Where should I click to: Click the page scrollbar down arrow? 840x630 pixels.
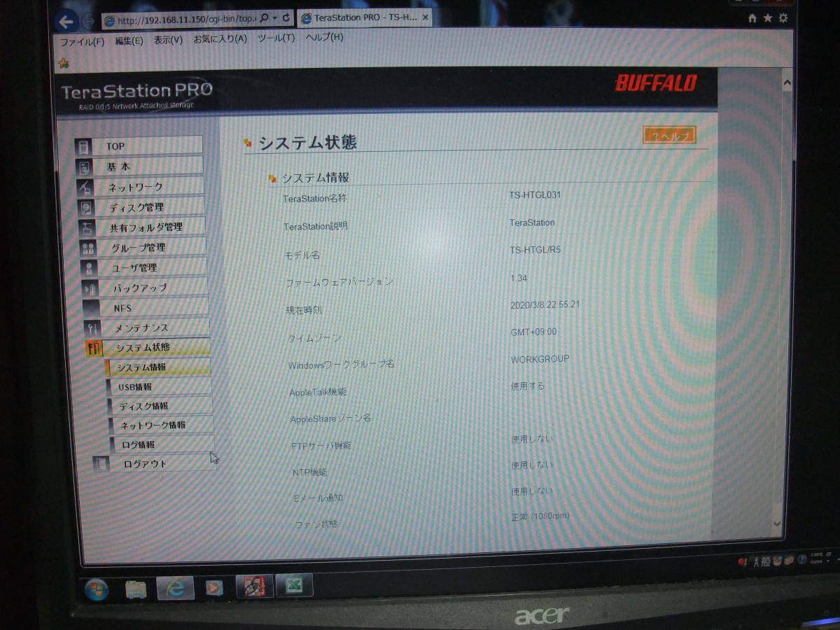click(776, 524)
